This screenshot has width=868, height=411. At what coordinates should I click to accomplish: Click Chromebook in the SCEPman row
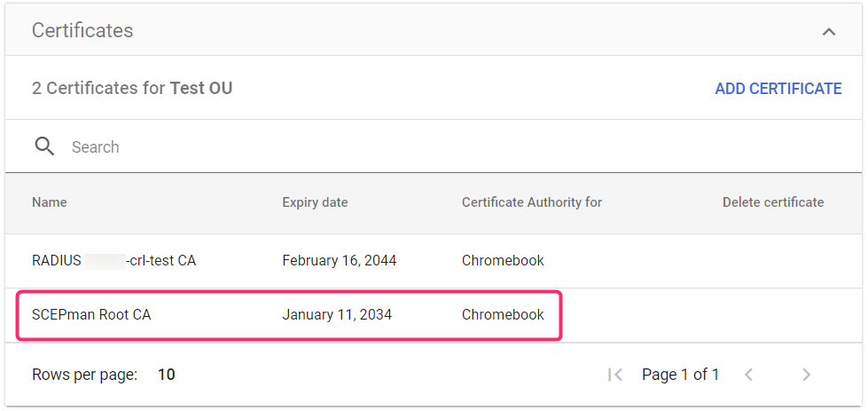pos(503,315)
